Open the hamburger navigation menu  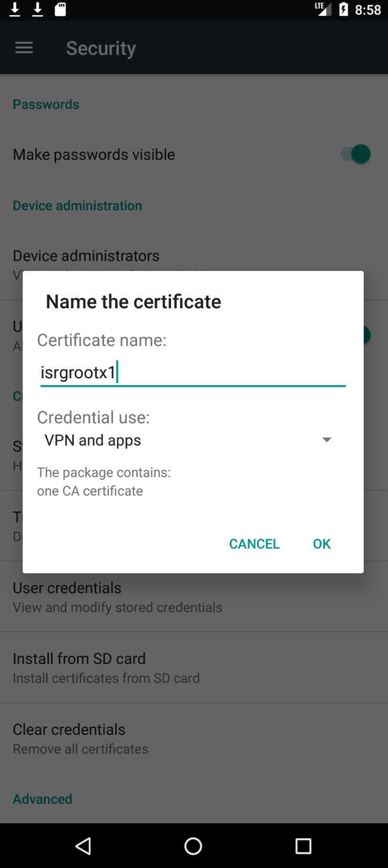pyautogui.click(x=24, y=48)
